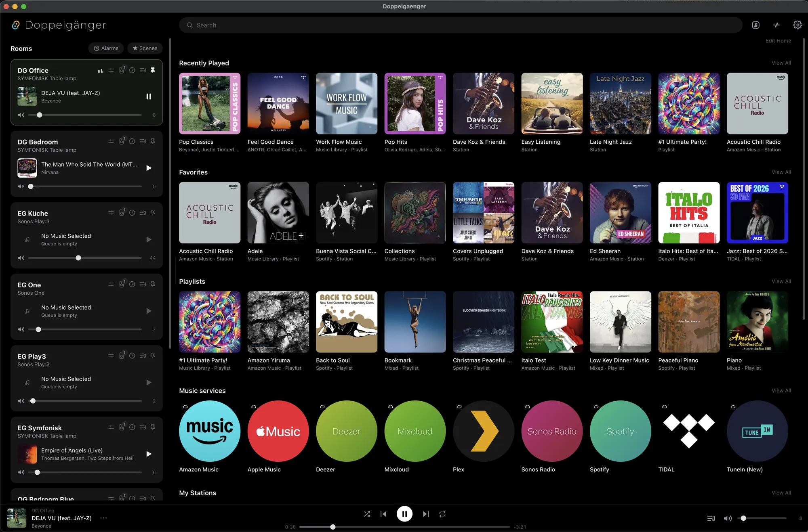Open Italo Hits: Best of Italia favorite
Viewport: 808px width, 532px height.
click(x=689, y=213)
